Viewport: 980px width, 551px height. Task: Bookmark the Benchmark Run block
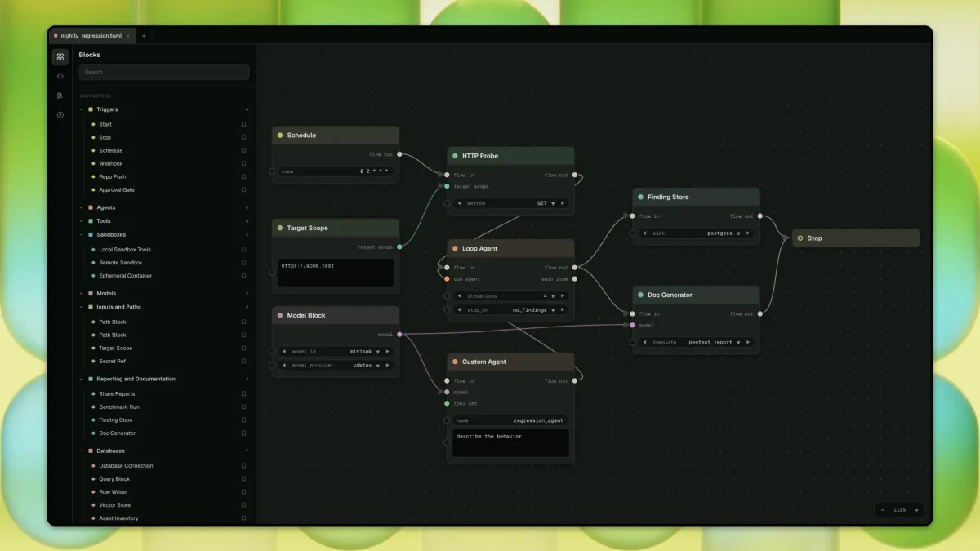click(x=243, y=407)
